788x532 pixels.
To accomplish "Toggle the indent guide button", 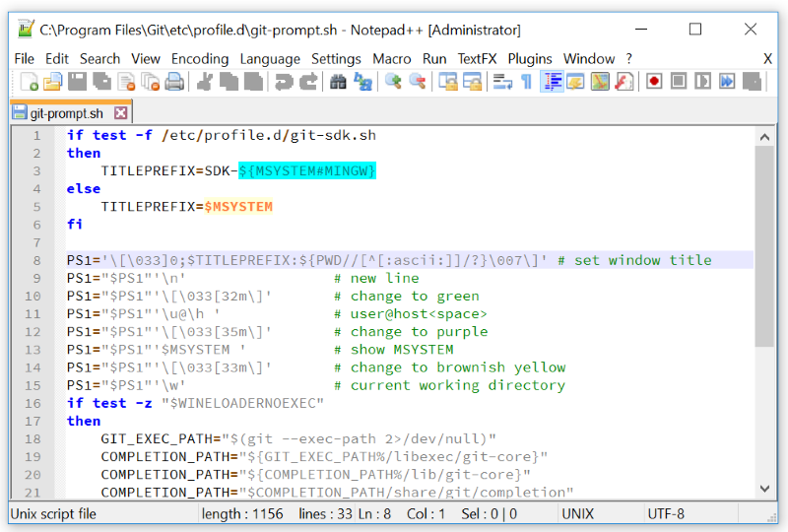I will pyautogui.click(x=552, y=82).
